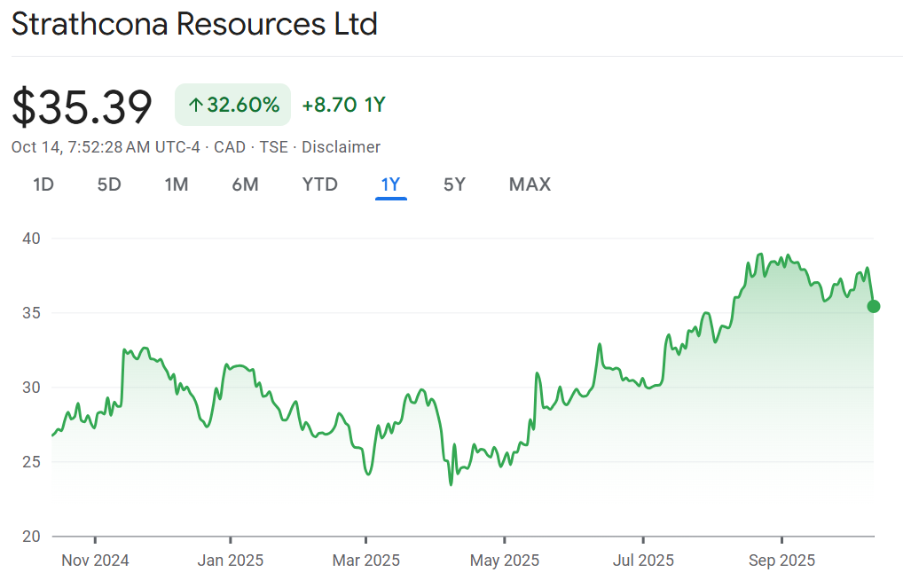Screen dimensions: 903x588
Task: Switch to the 1D time range
Action: 43,184
